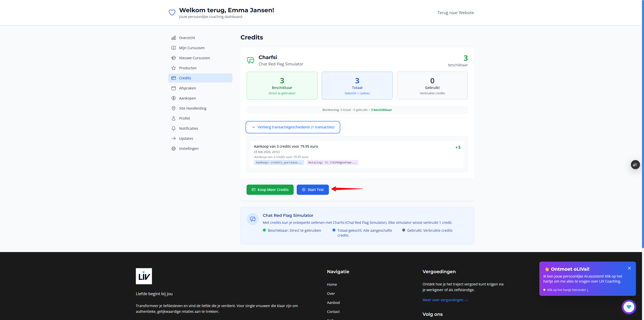Open Overzicht via the bar chart icon
The height and width of the screenshot is (320, 644).
(x=174, y=38)
